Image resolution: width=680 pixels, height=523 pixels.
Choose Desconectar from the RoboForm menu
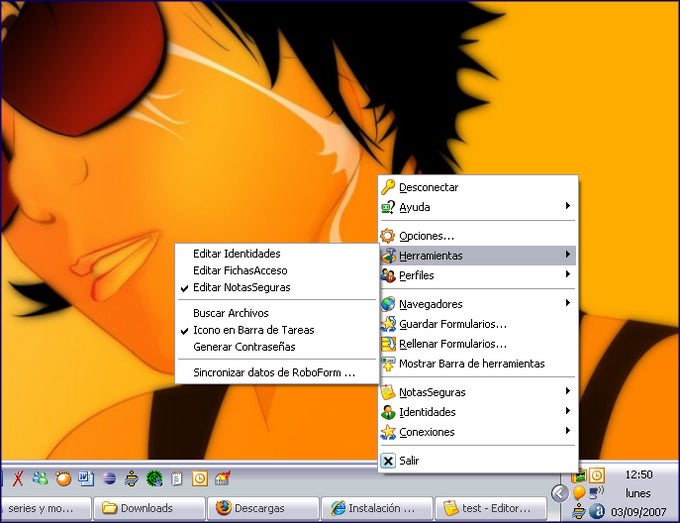(x=478, y=187)
